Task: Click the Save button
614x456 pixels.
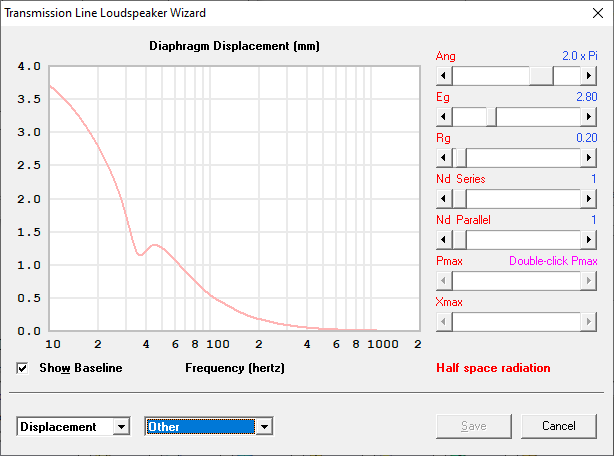Action: tap(474, 426)
